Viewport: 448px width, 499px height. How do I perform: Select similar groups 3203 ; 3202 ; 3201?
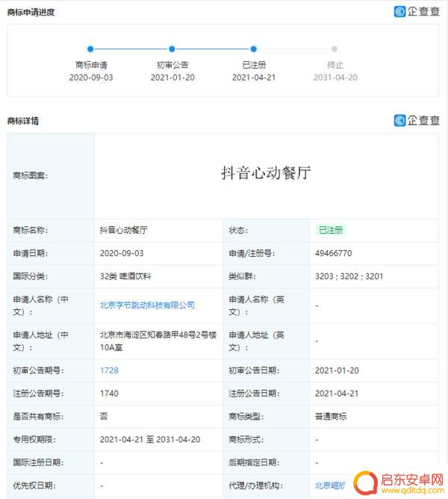349,276
